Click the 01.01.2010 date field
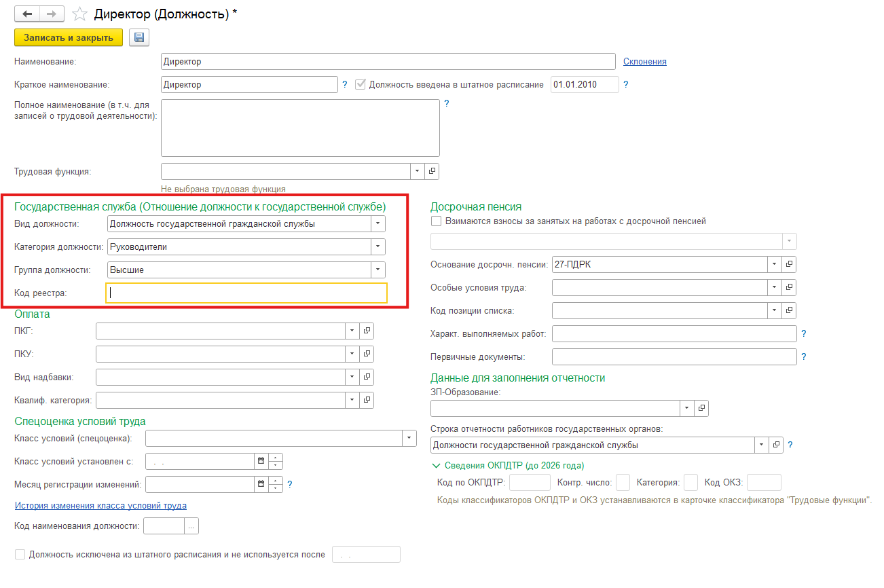 pos(585,85)
